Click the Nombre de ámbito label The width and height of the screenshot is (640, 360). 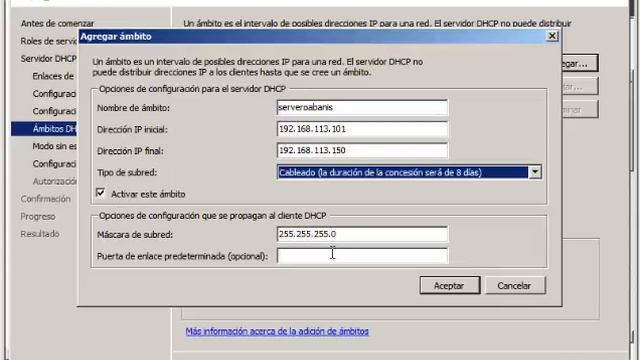133,108
